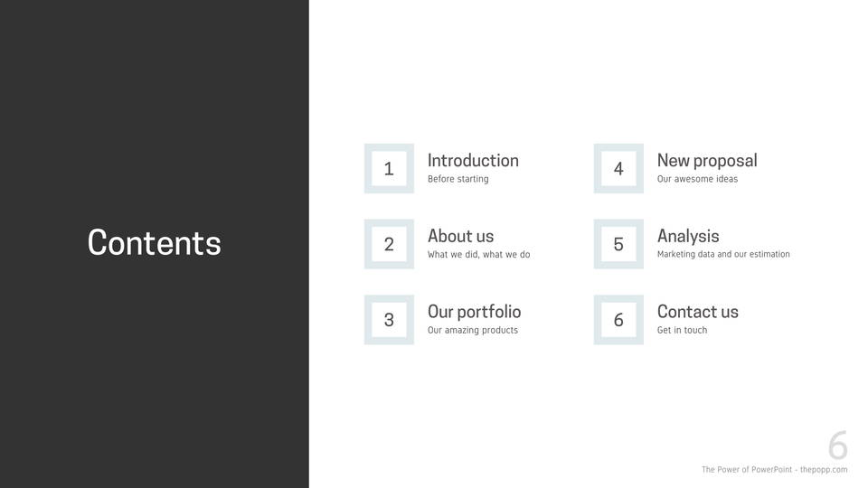Click the number 2 box icon
The width and height of the screenshot is (868, 488).
click(x=389, y=244)
